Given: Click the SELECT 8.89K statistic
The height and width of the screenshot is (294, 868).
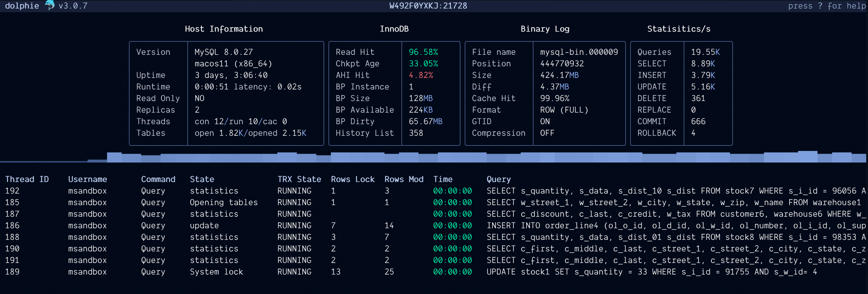Looking at the screenshot, I should pos(703,64).
